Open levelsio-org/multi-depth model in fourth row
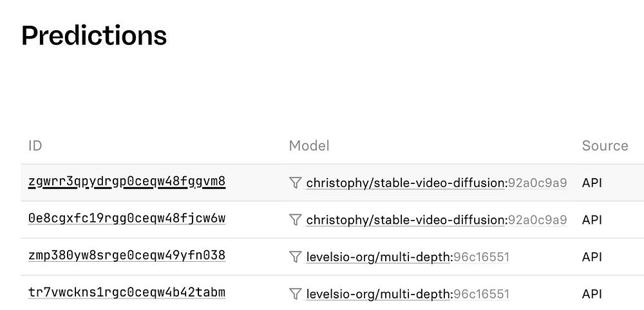 [378, 294]
